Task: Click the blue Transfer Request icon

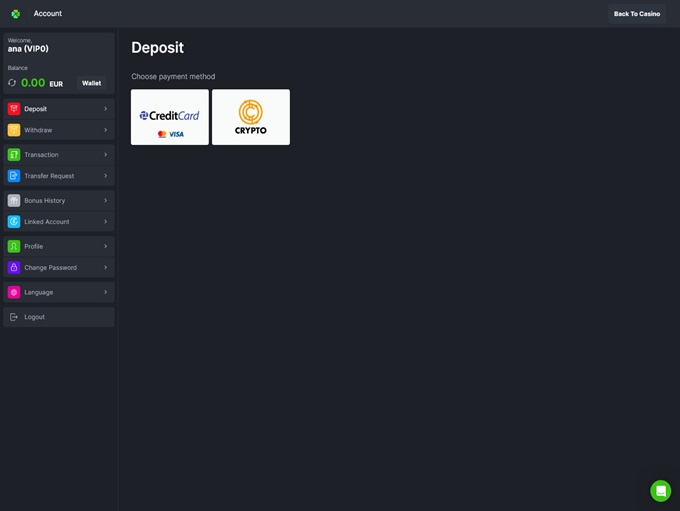Action: pyautogui.click(x=14, y=176)
